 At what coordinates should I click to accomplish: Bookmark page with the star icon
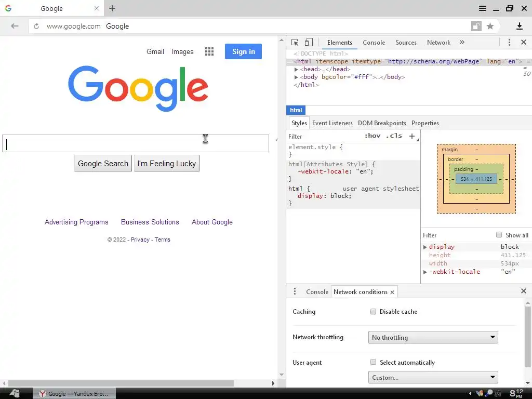(x=490, y=26)
